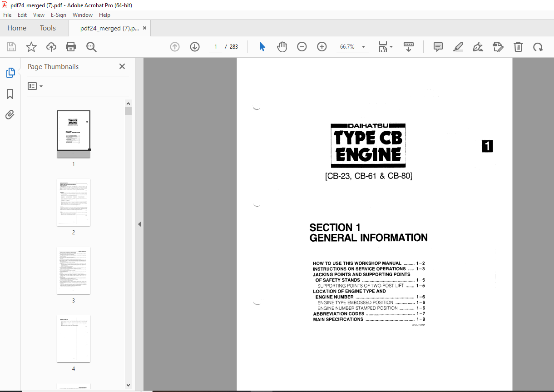Switch to the Home tab
Screen dimensions: 554x392
point(17,28)
